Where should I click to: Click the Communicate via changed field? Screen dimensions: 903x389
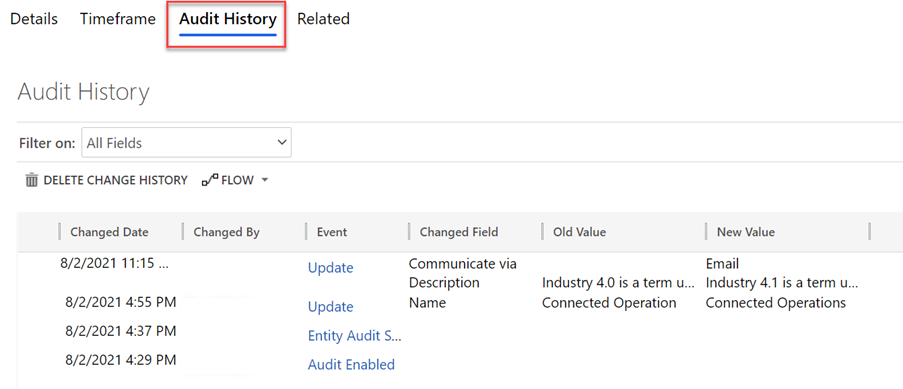[x=462, y=264]
